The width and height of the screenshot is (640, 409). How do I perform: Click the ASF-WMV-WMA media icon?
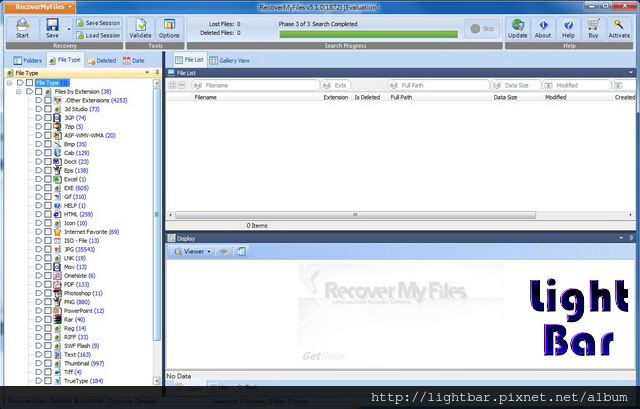pos(58,135)
